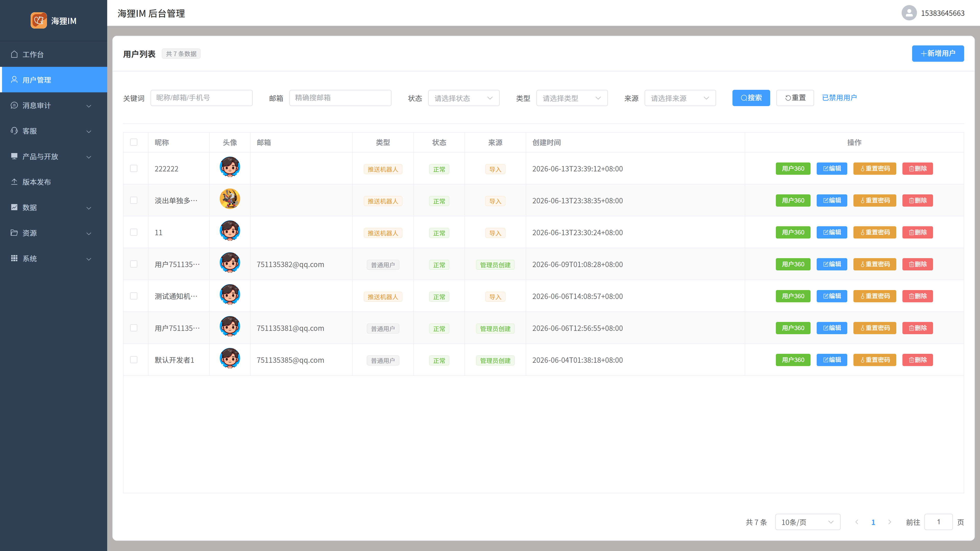Screen dimensions: 980x551
Task: Click the 版本发布 upload icon
Action: click(x=14, y=182)
